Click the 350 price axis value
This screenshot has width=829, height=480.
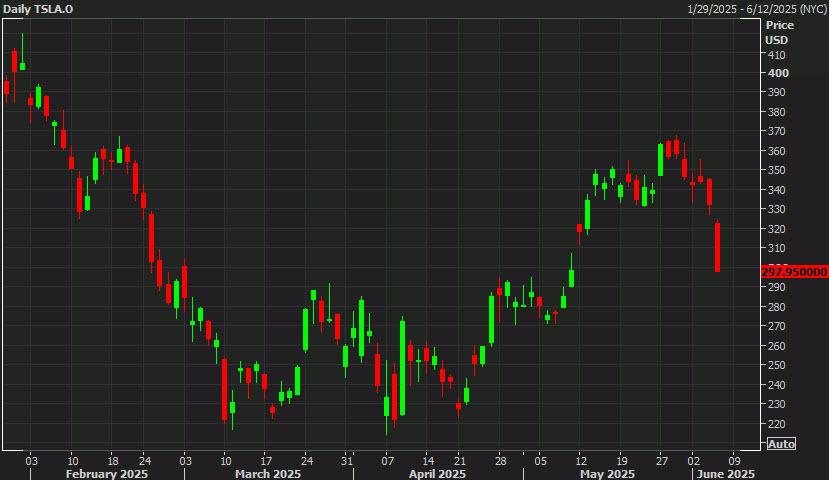click(x=776, y=170)
